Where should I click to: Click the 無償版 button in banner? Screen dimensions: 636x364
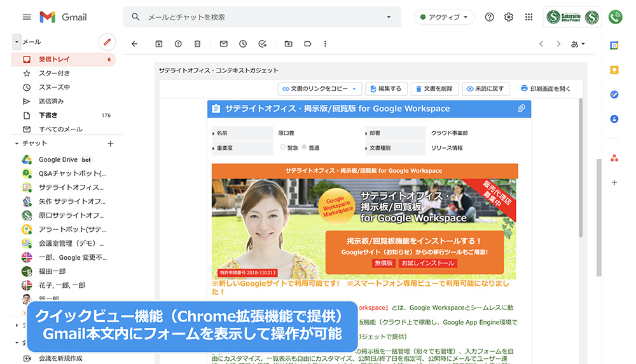pos(384,263)
